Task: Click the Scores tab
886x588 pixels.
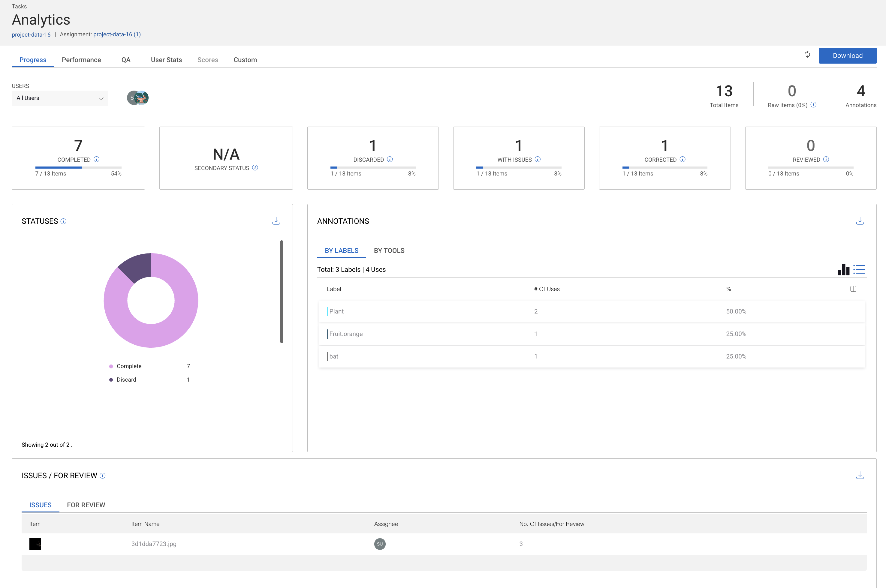Action: pos(207,60)
